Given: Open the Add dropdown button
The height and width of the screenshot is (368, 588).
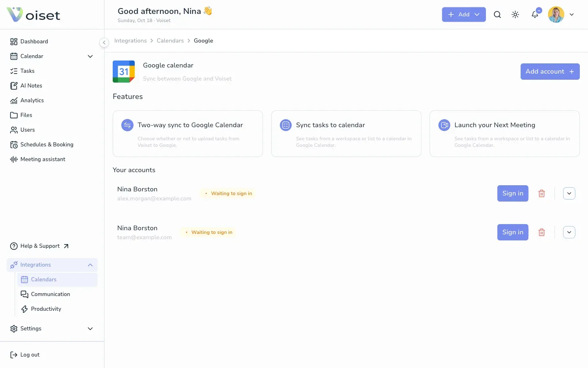Looking at the screenshot, I should 464,14.
